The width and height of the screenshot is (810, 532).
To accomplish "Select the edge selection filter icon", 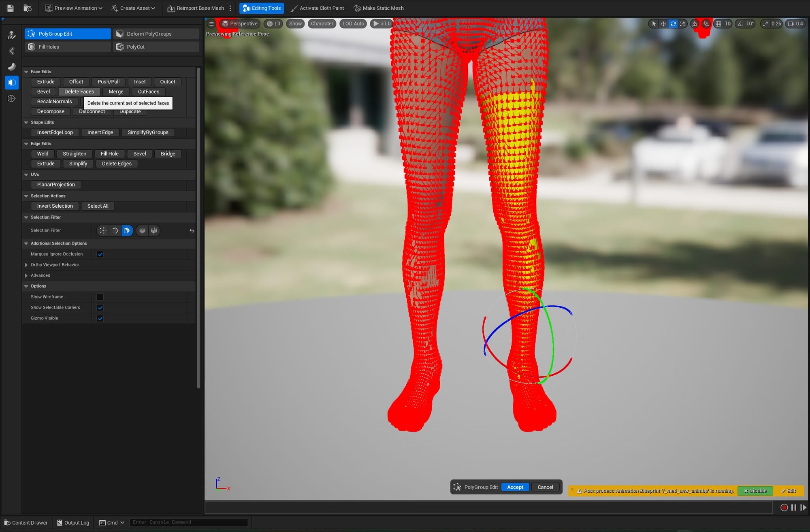I will coord(115,230).
